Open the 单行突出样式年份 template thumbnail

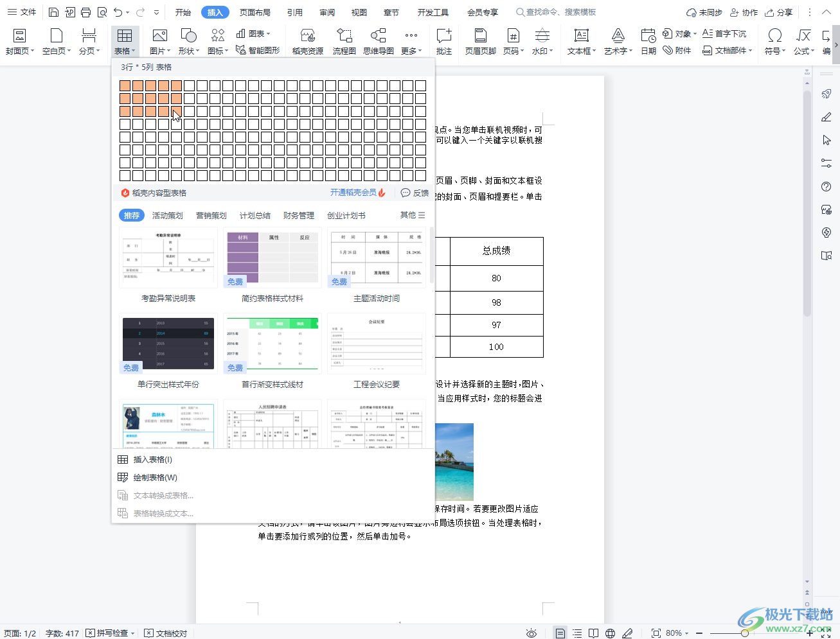tap(168, 344)
